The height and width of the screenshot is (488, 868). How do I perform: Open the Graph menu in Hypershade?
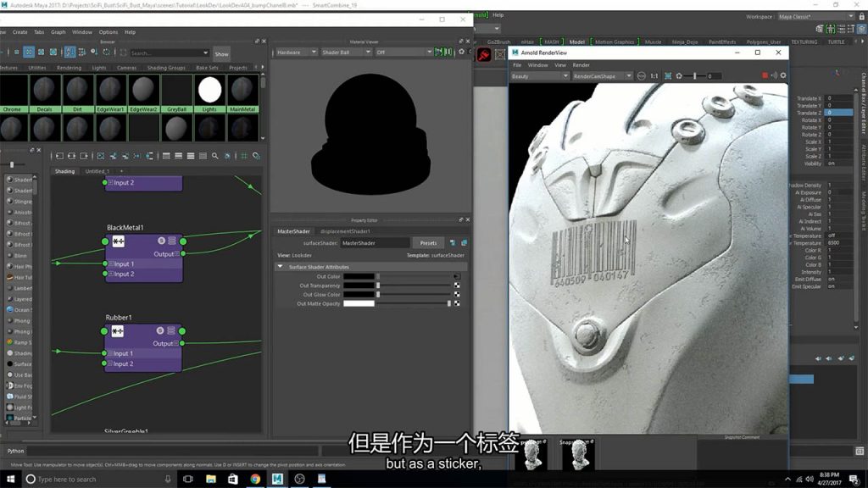point(58,32)
